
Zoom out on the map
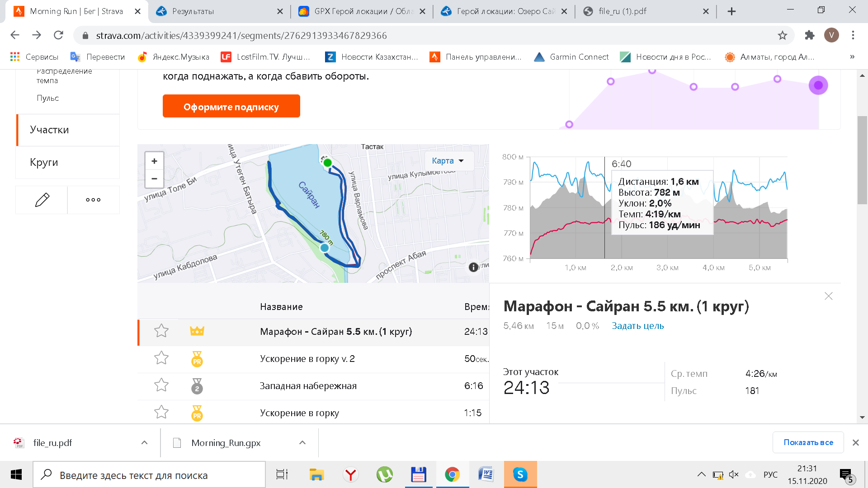coord(154,178)
